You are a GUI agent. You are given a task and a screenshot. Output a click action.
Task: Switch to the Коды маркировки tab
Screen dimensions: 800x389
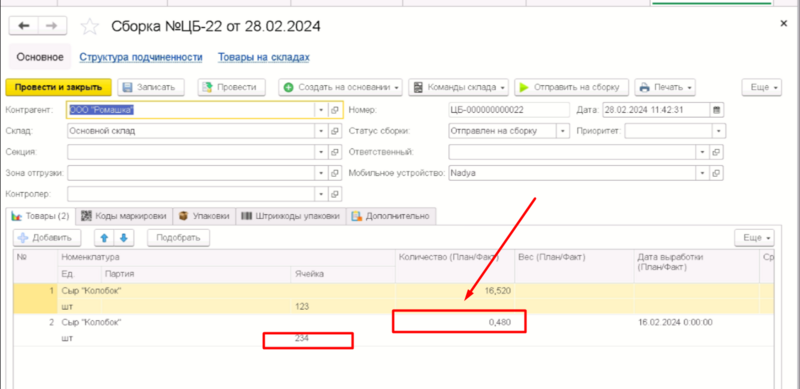coord(124,216)
